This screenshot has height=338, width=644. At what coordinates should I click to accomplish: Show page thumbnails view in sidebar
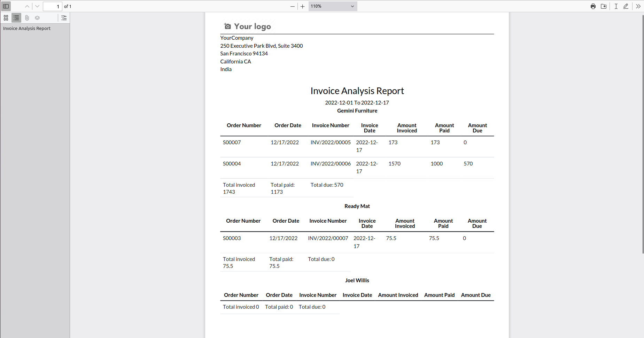click(6, 18)
